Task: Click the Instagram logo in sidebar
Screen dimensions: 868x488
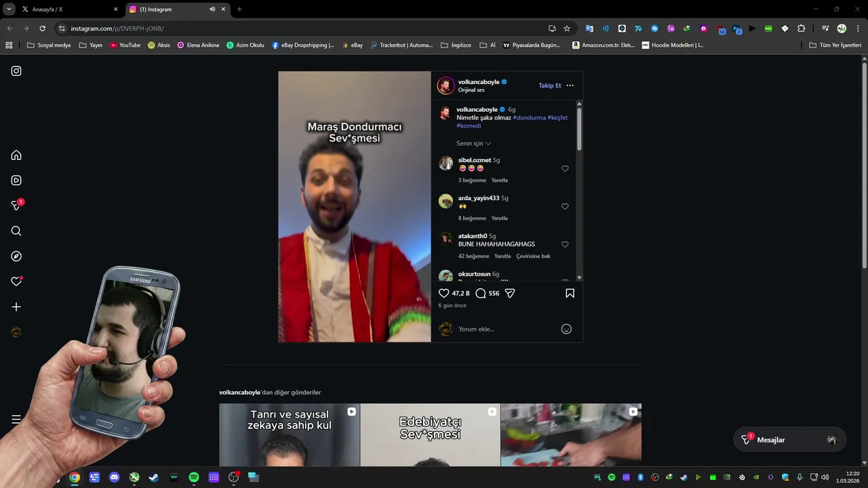Action: coord(16,71)
